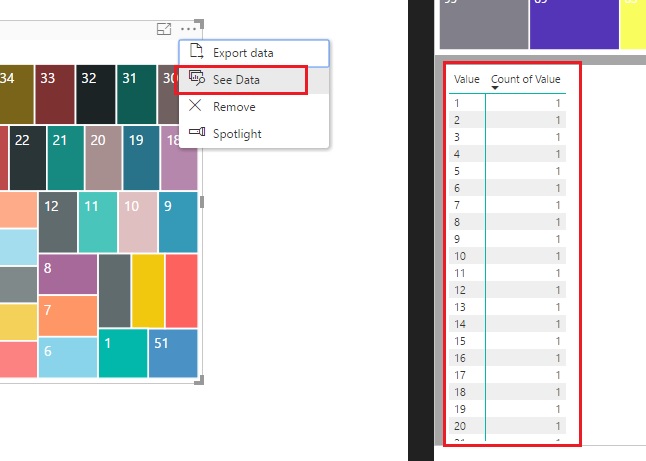Click the Spotlight flashlight icon
Viewport: 646px width, 461px height.
point(197,132)
